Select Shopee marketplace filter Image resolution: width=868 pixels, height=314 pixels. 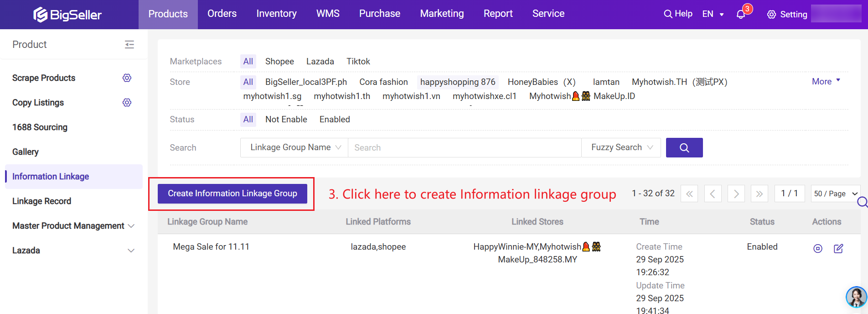279,62
